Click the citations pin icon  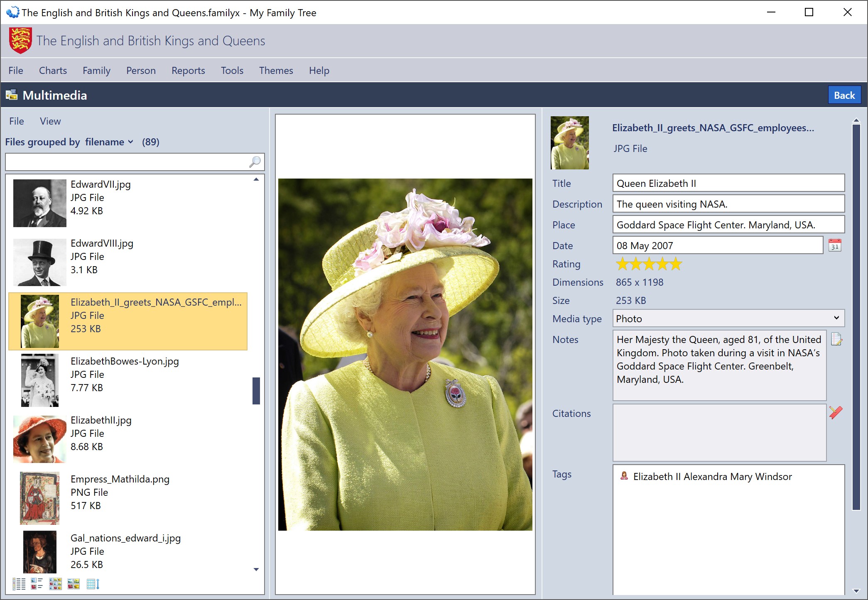[x=836, y=412]
